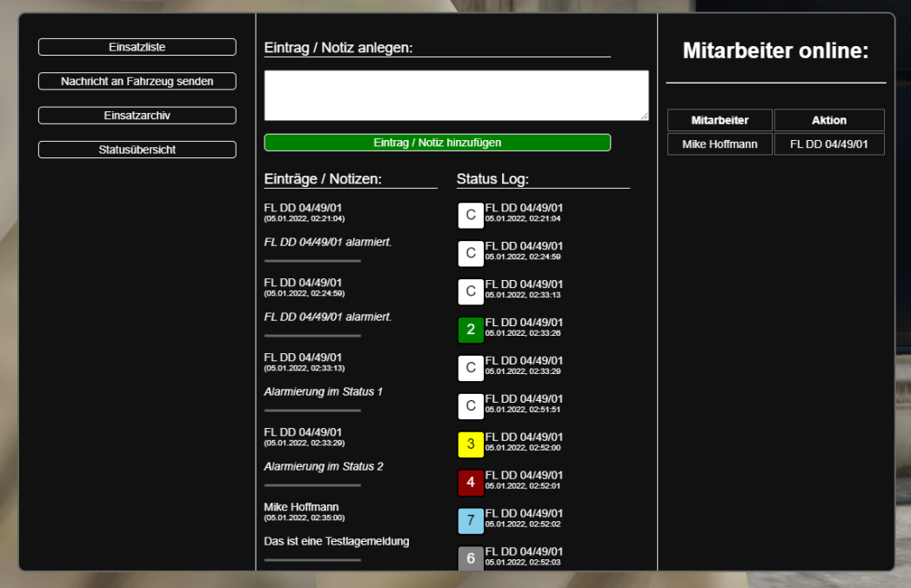Open the Statusübersicht

(x=137, y=149)
